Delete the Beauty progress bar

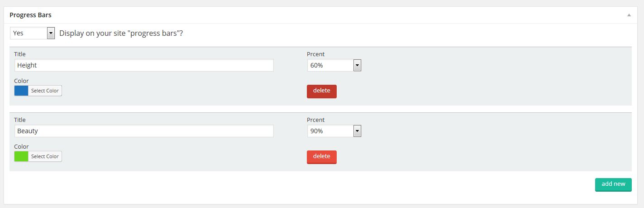[x=322, y=157]
